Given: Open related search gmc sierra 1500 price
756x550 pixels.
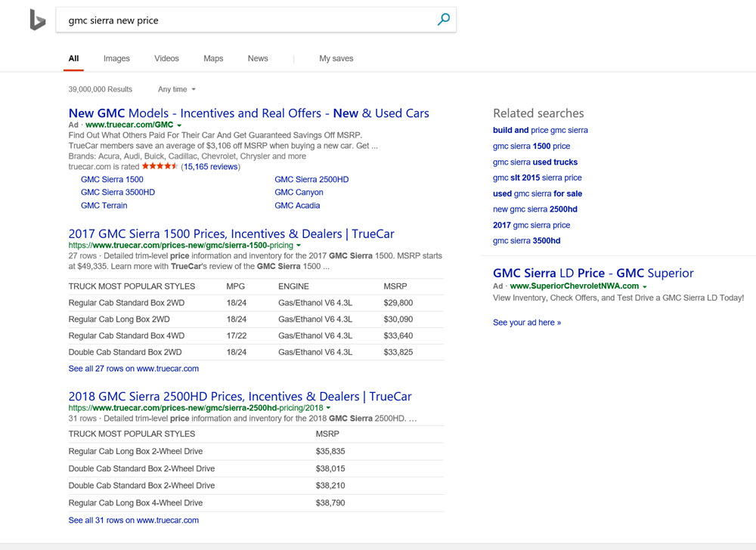Looking at the screenshot, I should point(531,146).
